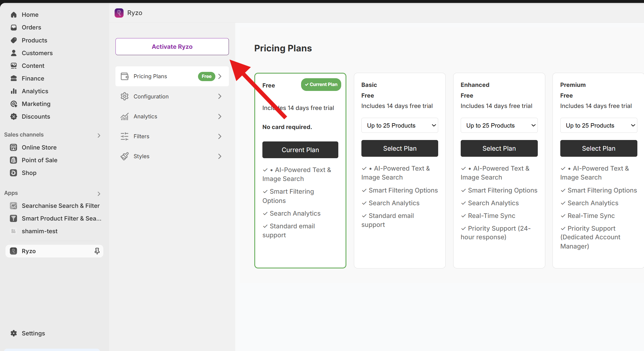Click the Current Plan button on Free card
The image size is (644, 351).
300,150
